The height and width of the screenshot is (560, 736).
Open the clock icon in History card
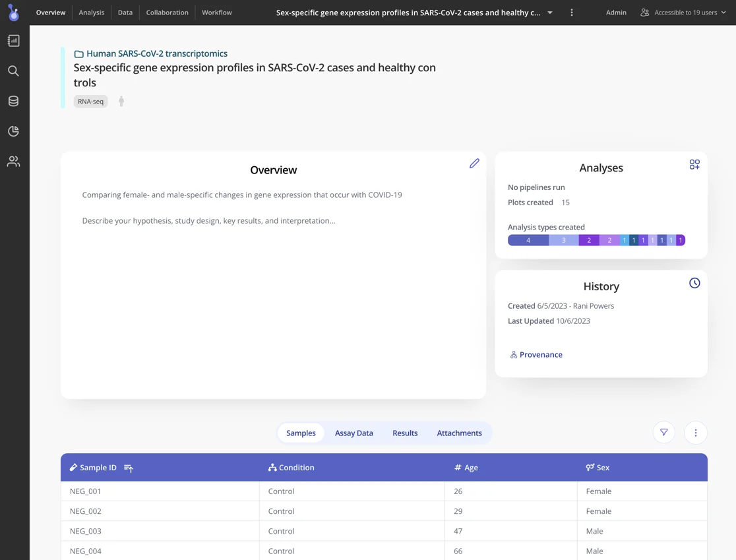click(694, 283)
